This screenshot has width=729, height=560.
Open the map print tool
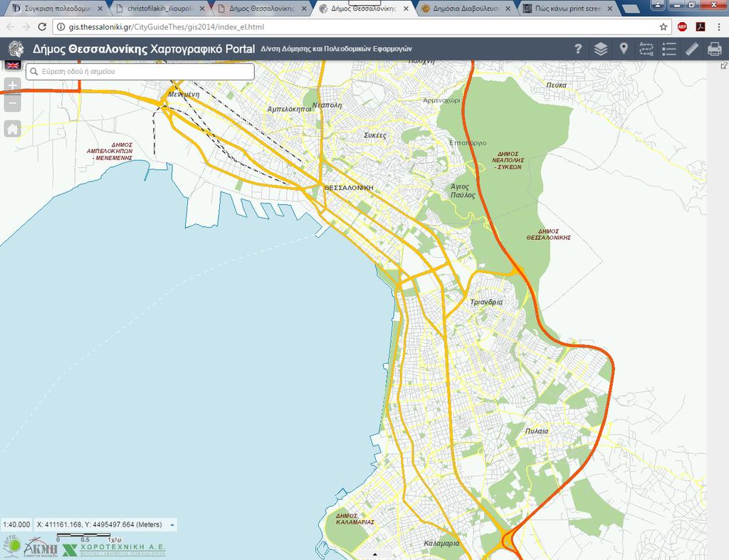715,49
